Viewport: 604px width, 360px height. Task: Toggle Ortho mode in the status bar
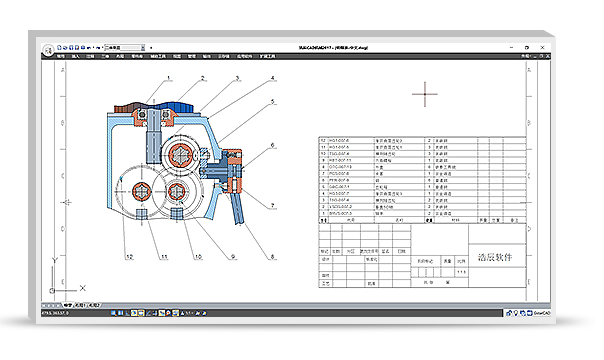click(127, 313)
